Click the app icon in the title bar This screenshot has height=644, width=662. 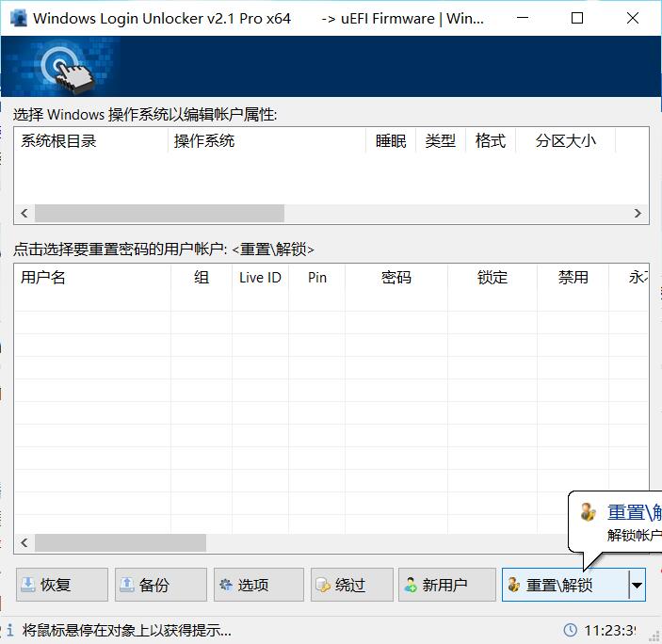(x=16, y=18)
